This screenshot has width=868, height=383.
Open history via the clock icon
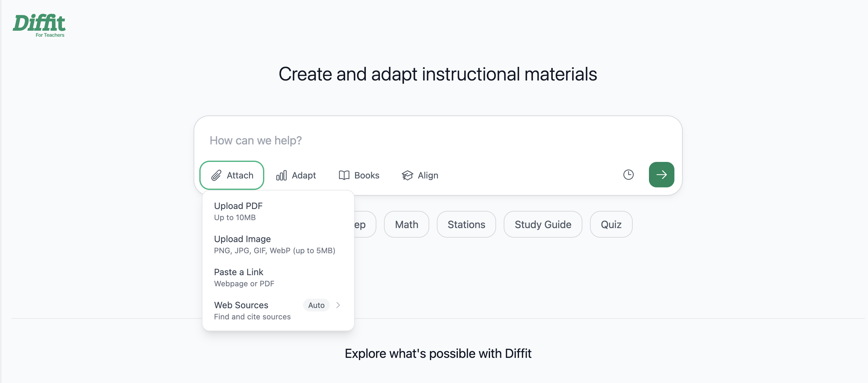tap(628, 174)
